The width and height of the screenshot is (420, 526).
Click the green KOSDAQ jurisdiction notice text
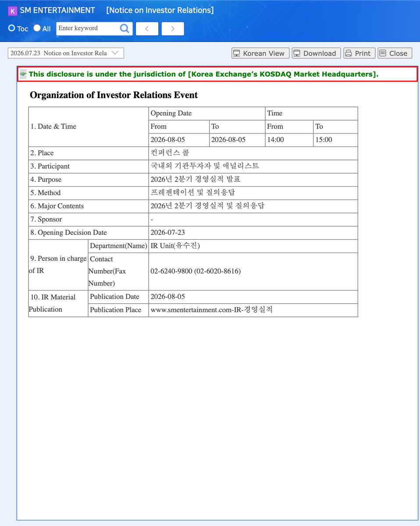point(203,74)
